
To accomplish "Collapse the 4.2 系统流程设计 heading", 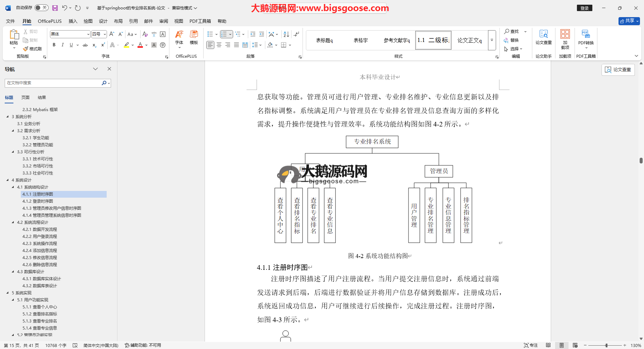I will (x=13, y=222).
